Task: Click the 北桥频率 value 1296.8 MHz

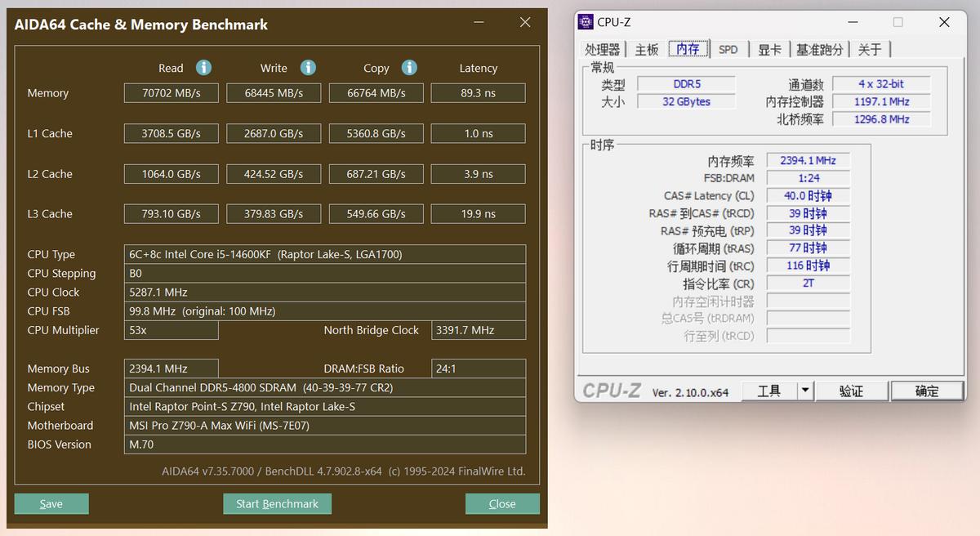Action: (x=882, y=119)
